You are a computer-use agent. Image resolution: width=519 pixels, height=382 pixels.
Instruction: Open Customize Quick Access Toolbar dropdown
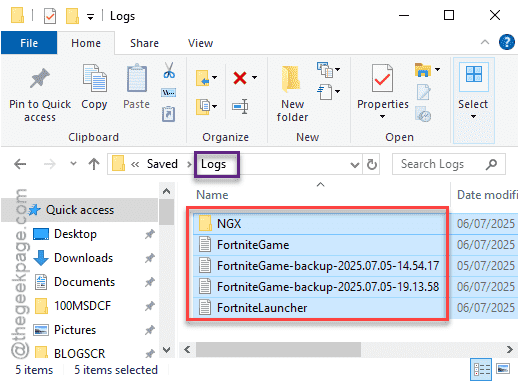pyautogui.click(x=90, y=17)
